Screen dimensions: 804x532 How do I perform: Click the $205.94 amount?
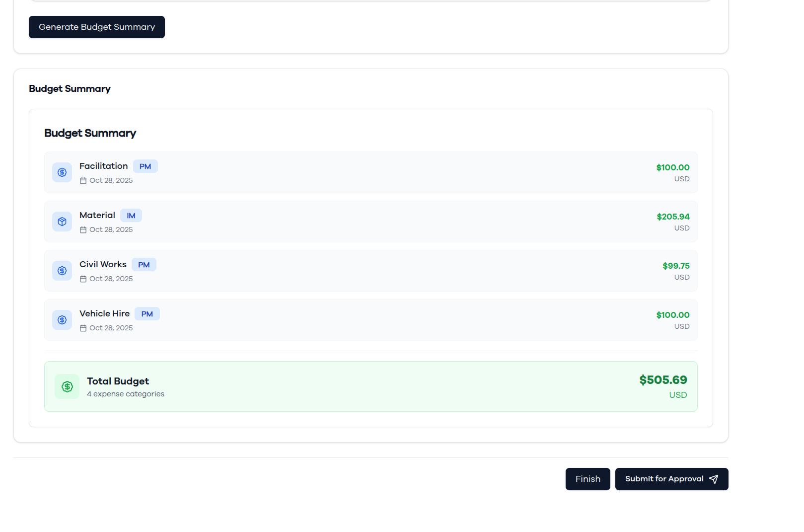click(x=673, y=217)
